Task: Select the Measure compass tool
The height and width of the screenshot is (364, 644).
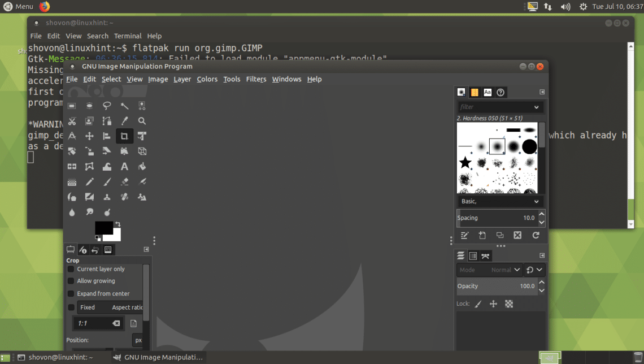Action: click(x=72, y=136)
